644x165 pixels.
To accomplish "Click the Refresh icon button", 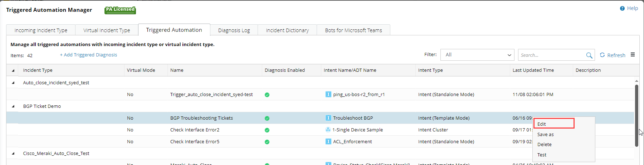I will [x=602, y=55].
